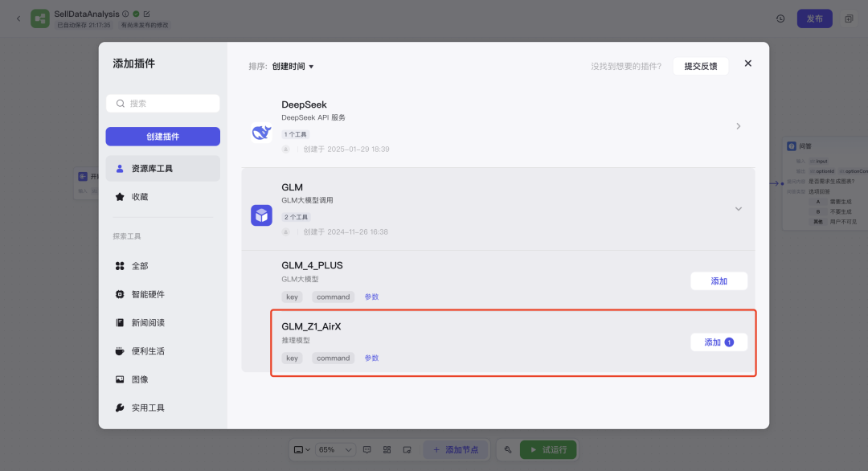Open the info icon beside SellDataAnalysis

(125, 14)
